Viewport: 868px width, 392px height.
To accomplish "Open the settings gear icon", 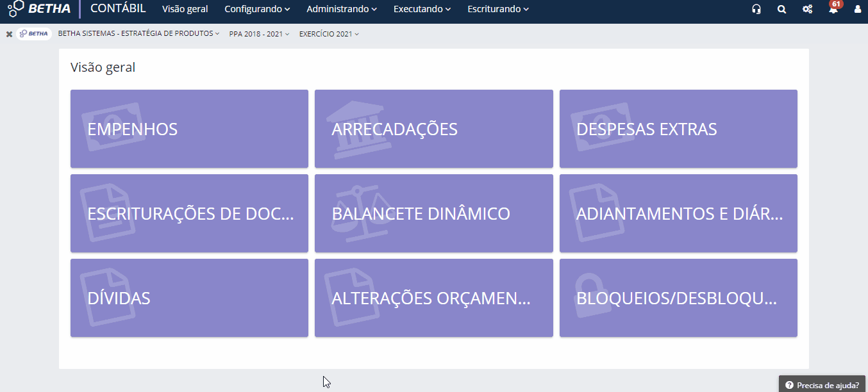I will click(x=807, y=10).
